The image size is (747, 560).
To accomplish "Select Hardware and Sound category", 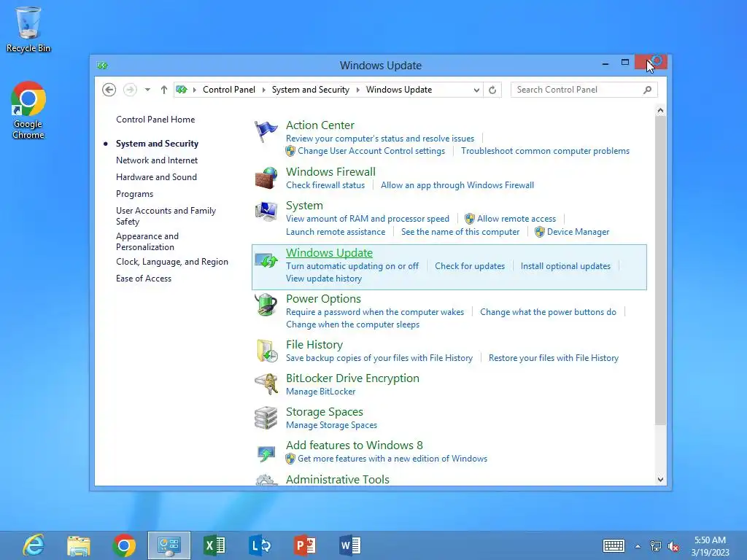I will (x=156, y=177).
